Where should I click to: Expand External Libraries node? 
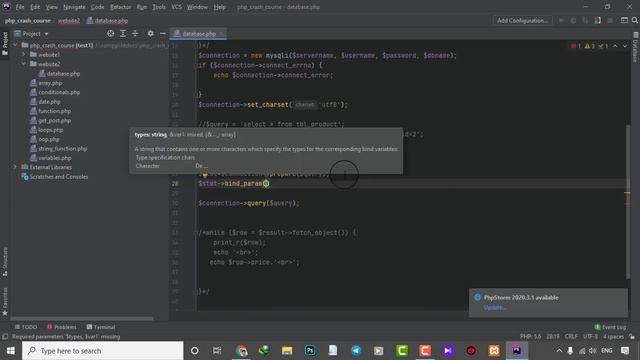click(16, 167)
